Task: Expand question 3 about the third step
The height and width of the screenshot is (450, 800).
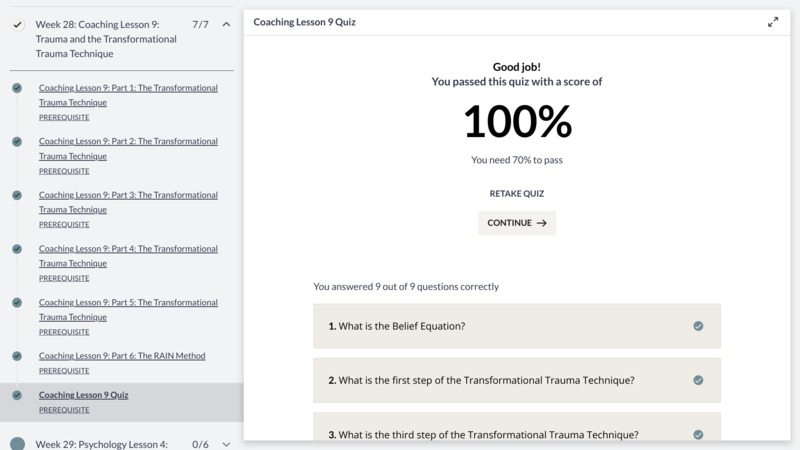Action: click(517, 427)
